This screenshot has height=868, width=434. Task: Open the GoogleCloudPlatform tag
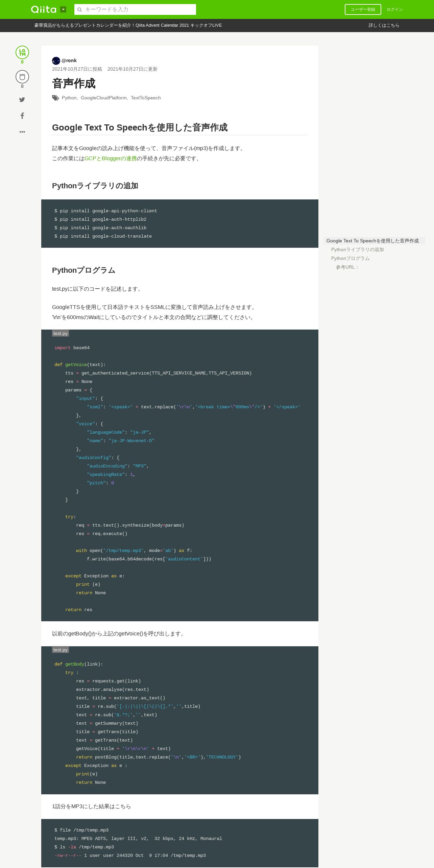(x=103, y=98)
